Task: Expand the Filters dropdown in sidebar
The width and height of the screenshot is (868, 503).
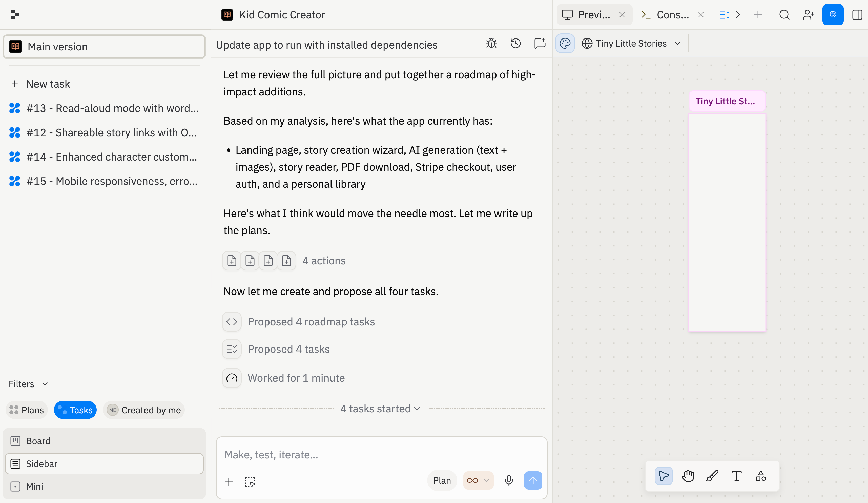Action: click(28, 384)
